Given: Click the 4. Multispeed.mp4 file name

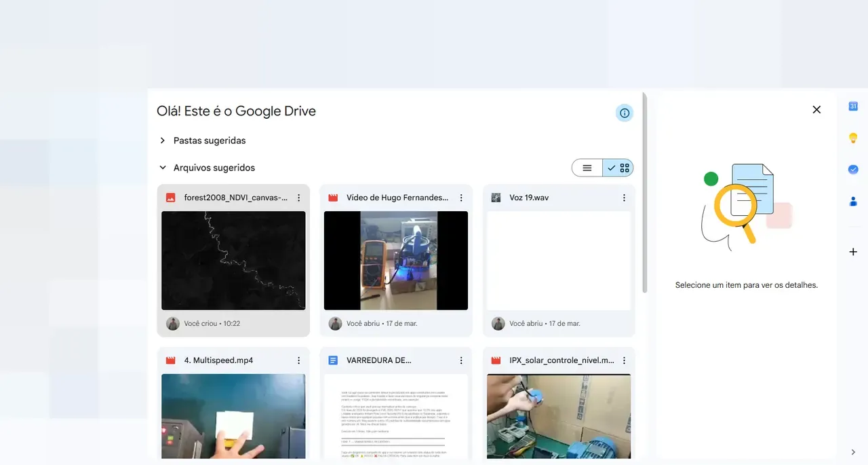Looking at the screenshot, I should 218,360.
